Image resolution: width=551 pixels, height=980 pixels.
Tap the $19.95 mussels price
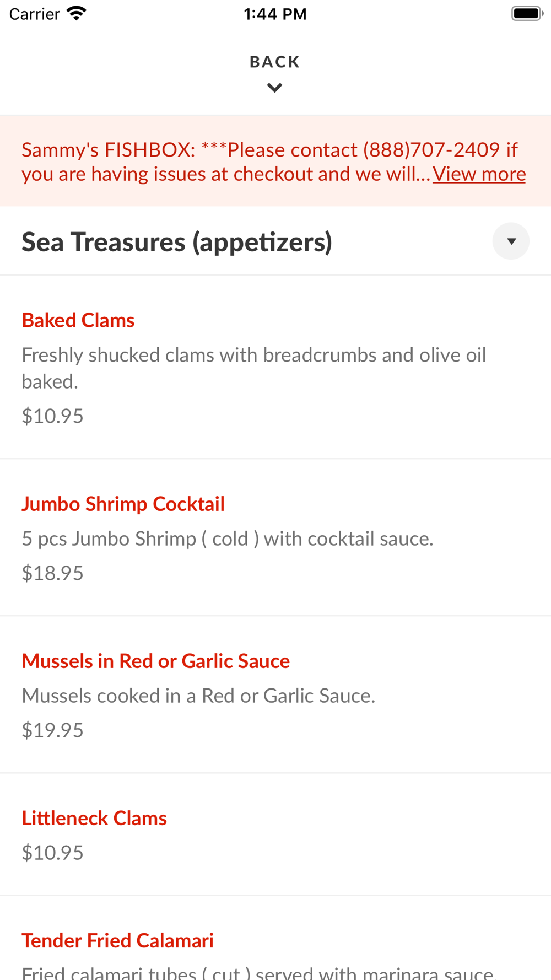[53, 730]
